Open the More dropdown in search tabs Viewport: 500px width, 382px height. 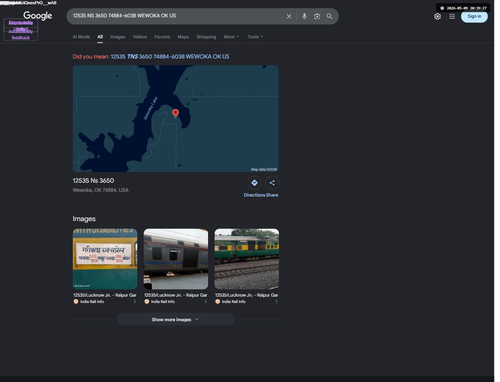(x=231, y=37)
